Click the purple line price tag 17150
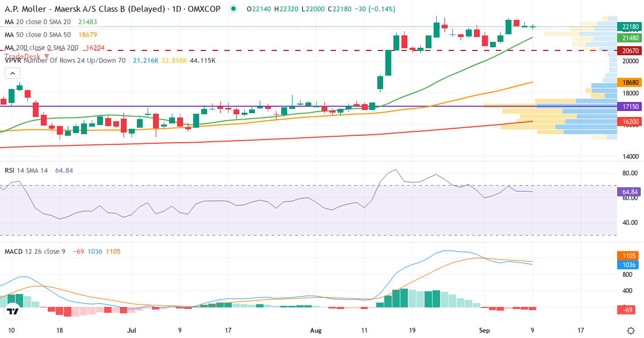 coord(628,107)
